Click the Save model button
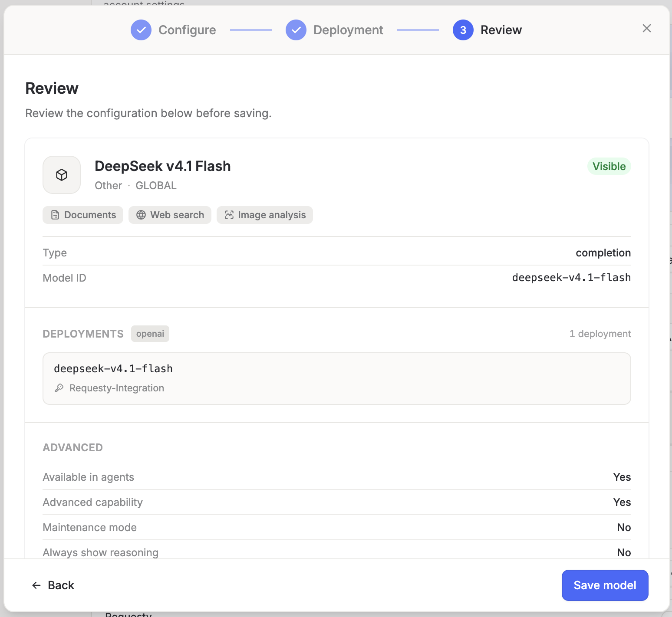 click(x=605, y=585)
